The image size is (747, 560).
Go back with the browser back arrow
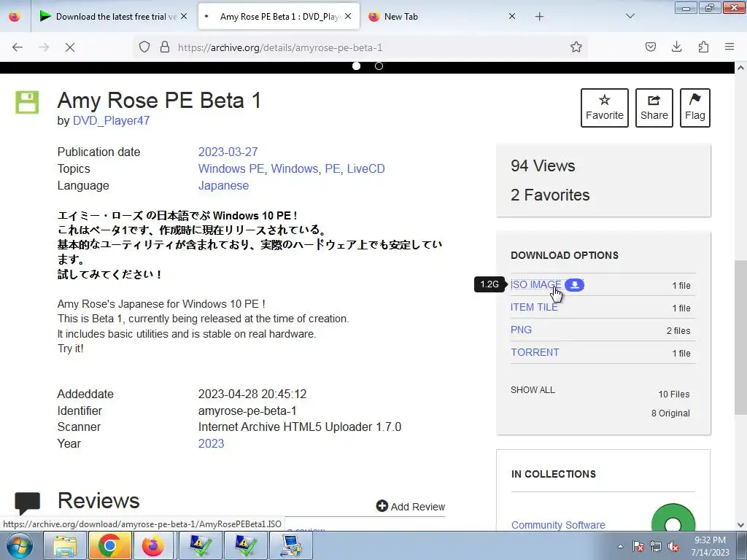click(18, 47)
